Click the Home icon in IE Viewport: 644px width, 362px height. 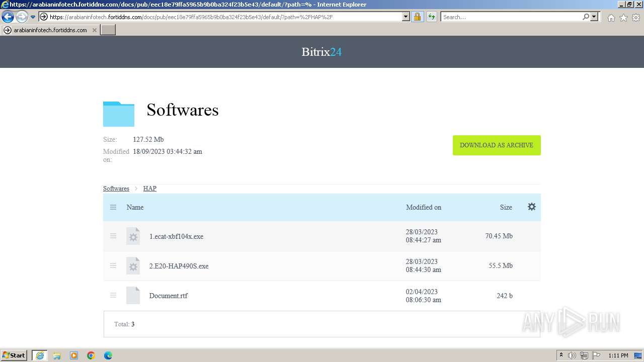pos(611,18)
